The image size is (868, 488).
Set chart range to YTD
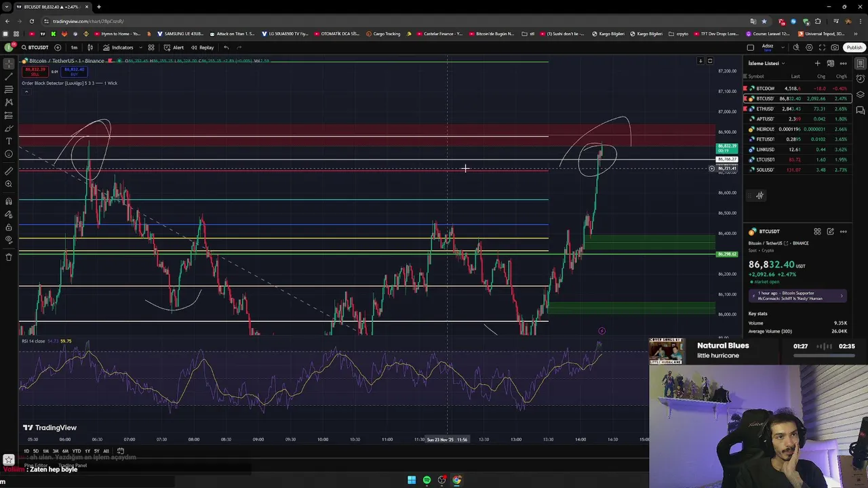[76, 451]
